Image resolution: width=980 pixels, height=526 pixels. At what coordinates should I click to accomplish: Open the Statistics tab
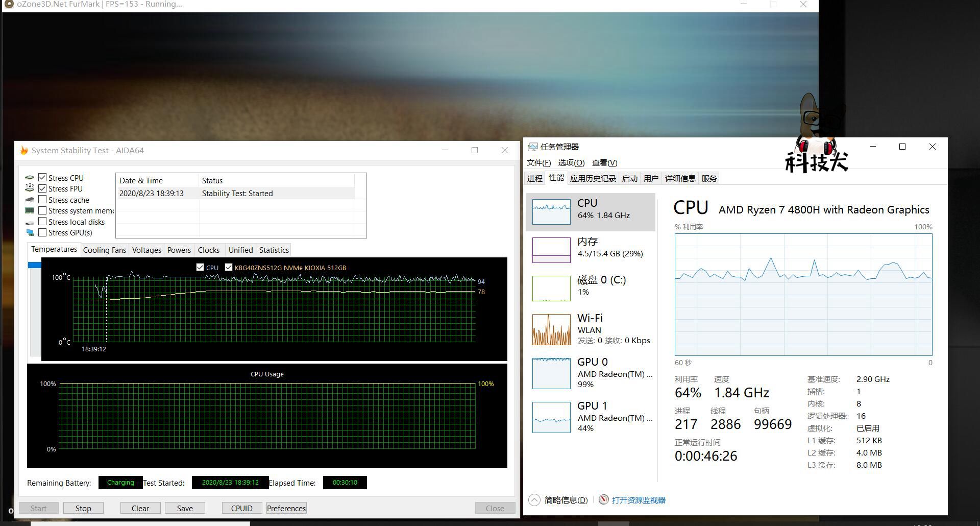(274, 250)
